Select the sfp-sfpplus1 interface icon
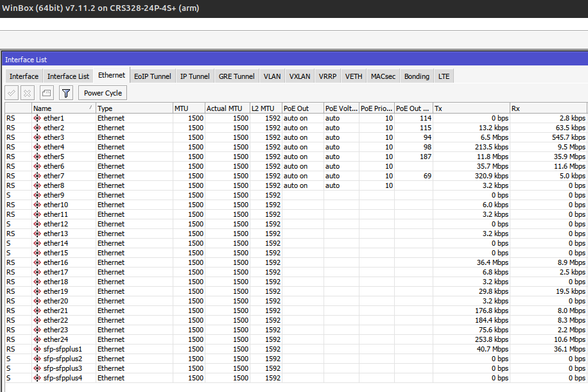The image size is (588, 392). pos(37,349)
